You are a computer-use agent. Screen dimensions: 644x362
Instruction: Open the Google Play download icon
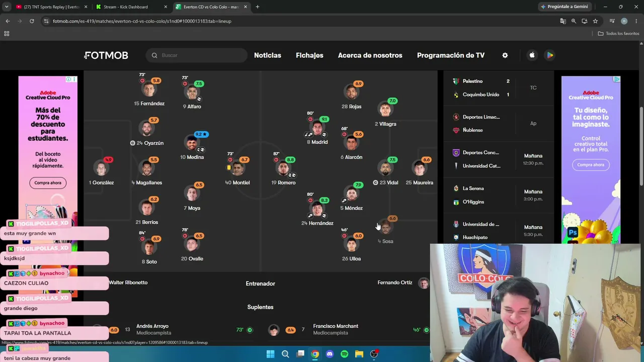(x=550, y=55)
